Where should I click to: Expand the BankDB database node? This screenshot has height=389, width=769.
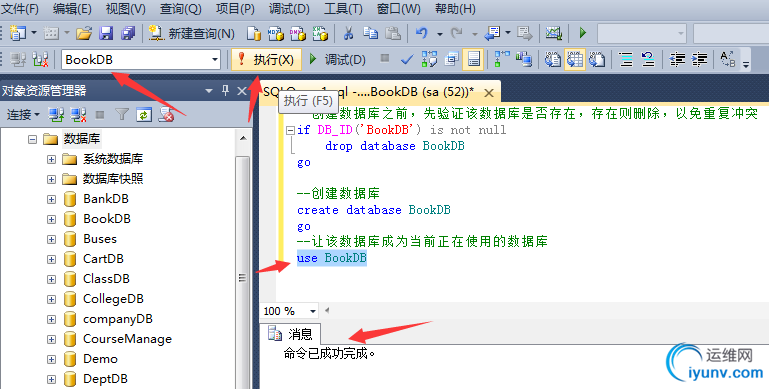[x=51, y=200]
